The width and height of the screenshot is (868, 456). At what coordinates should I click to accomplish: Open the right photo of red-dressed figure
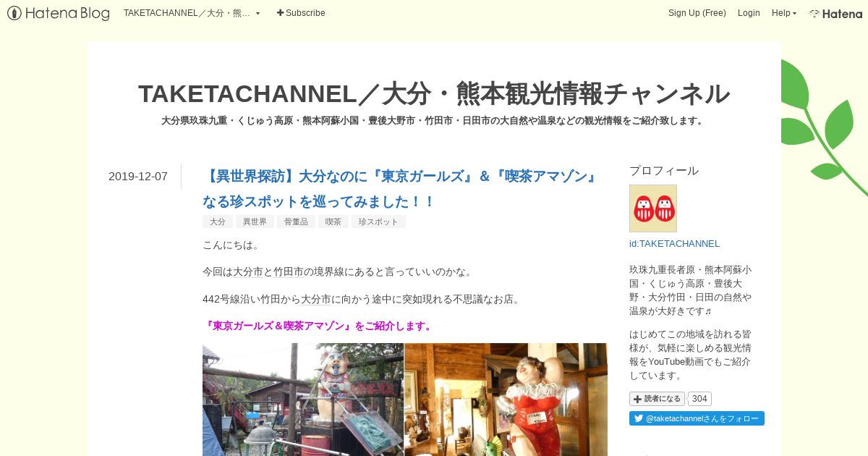click(506, 400)
